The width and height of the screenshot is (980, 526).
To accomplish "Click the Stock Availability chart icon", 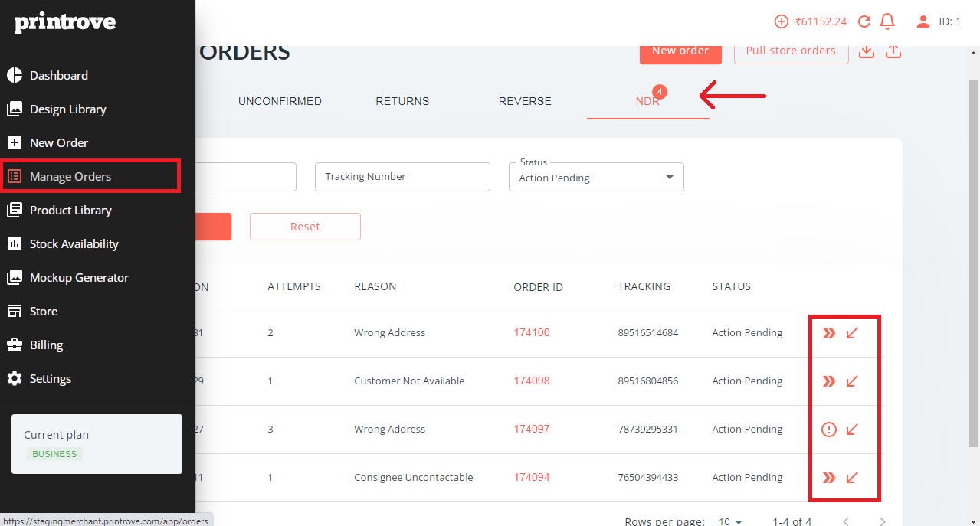I will (15, 243).
